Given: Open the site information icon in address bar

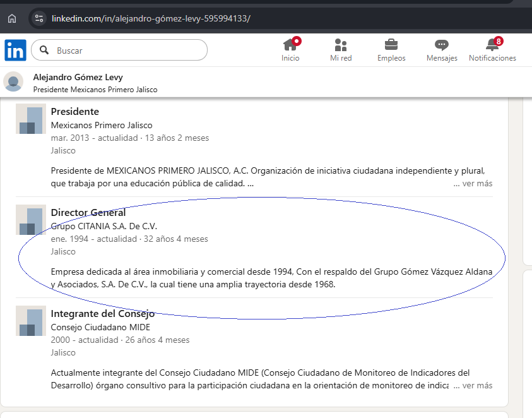Looking at the screenshot, I should 39,18.
